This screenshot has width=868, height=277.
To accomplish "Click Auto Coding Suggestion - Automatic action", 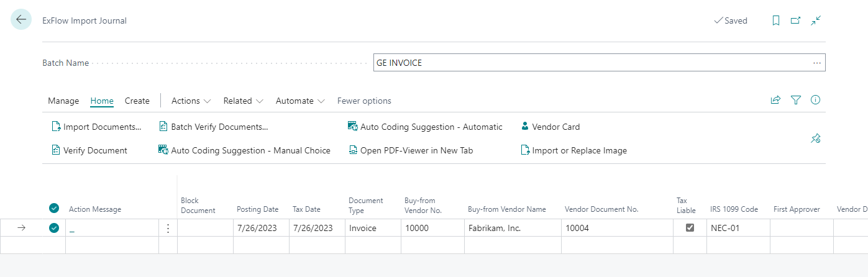I will (x=425, y=127).
